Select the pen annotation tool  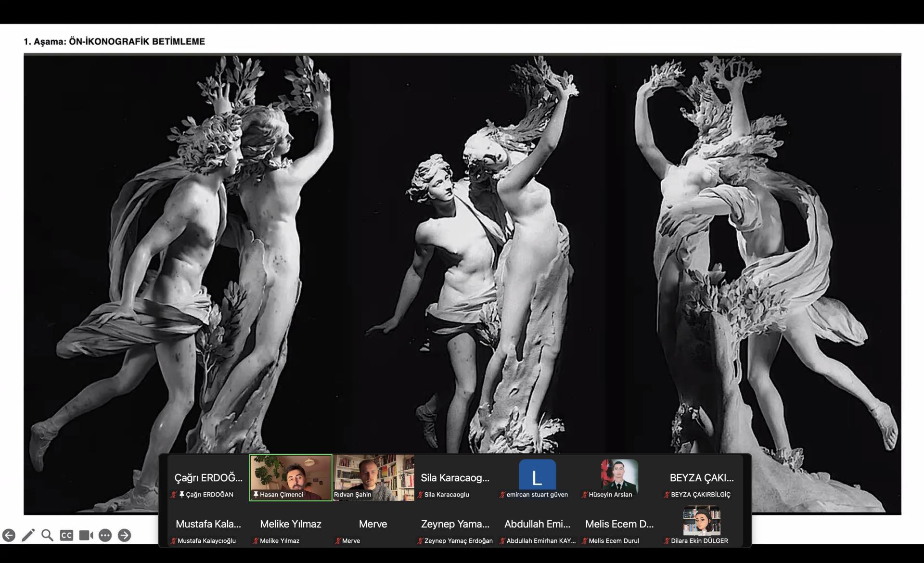point(28,535)
